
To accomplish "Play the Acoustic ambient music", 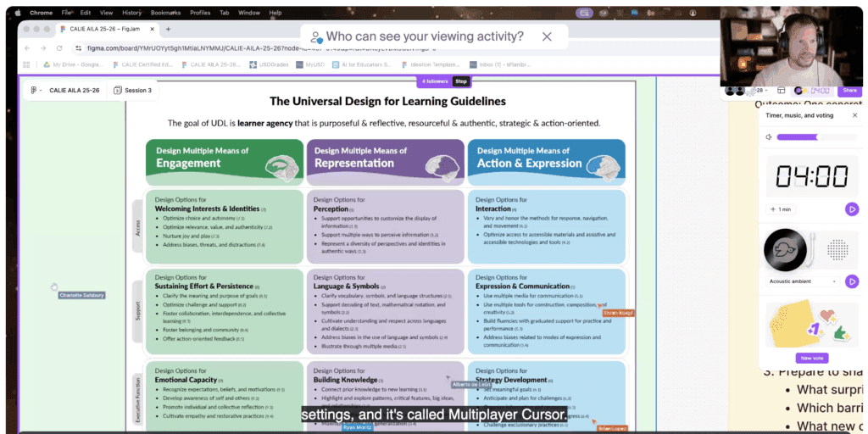I will click(x=851, y=281).
